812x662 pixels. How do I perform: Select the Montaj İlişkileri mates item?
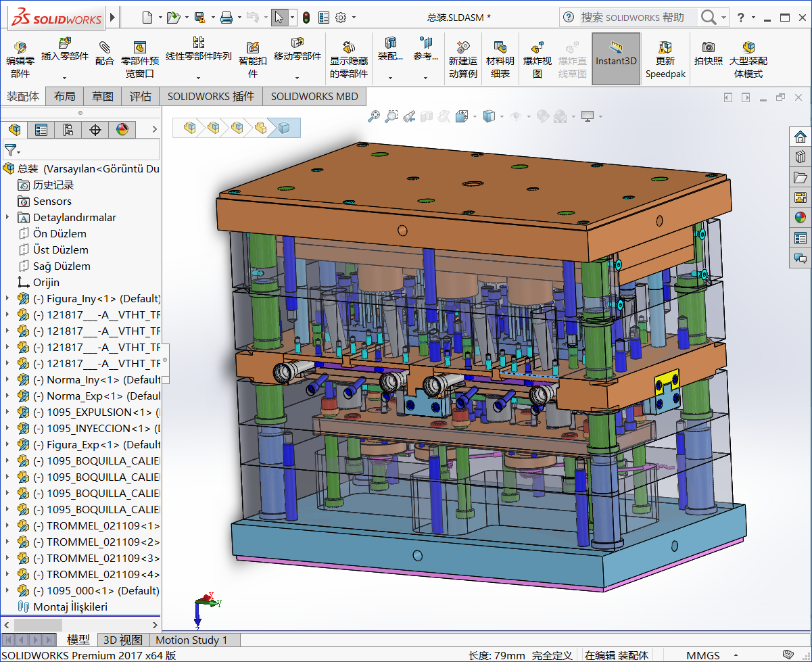(70, 607)
